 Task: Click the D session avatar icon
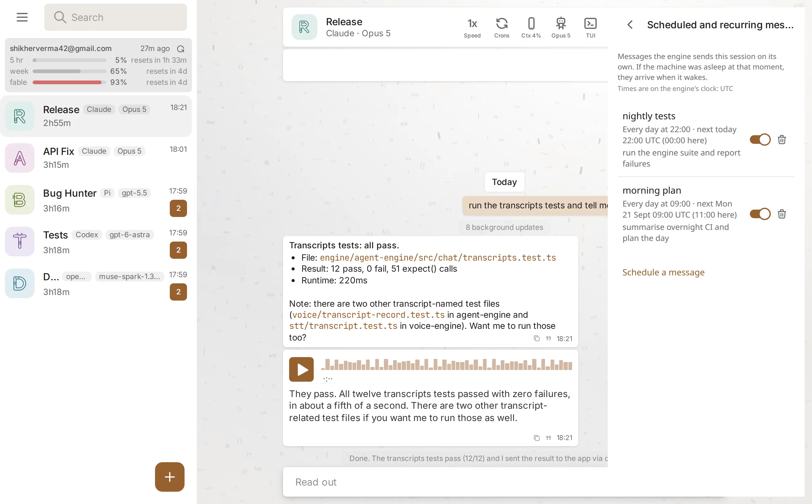[x=20, y=283]
